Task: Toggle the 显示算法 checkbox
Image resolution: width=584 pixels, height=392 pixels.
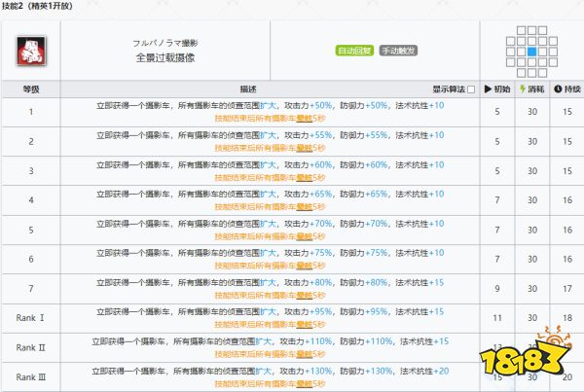Action: tap(471, 89)
